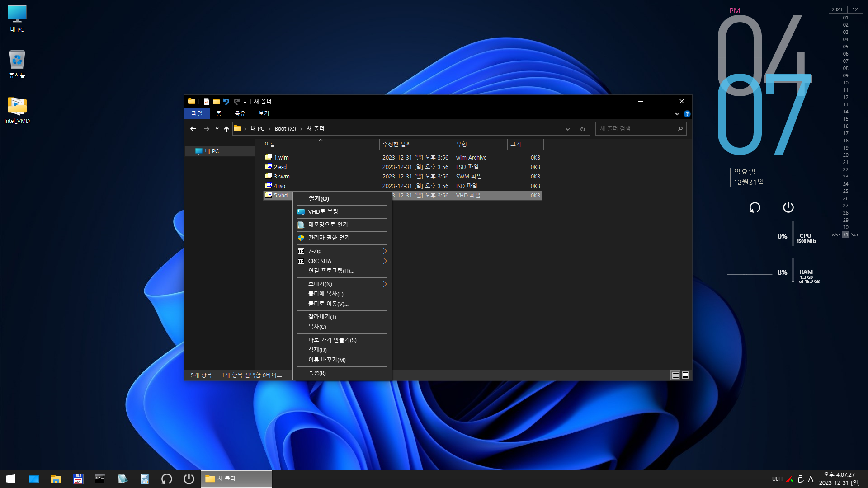Open the Intel_VMD desktop icon

pos(17,110)
